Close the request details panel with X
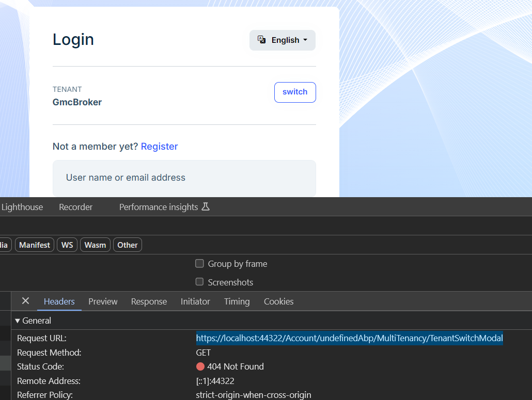This screenshot has width=532, height=400. [25, 301]
